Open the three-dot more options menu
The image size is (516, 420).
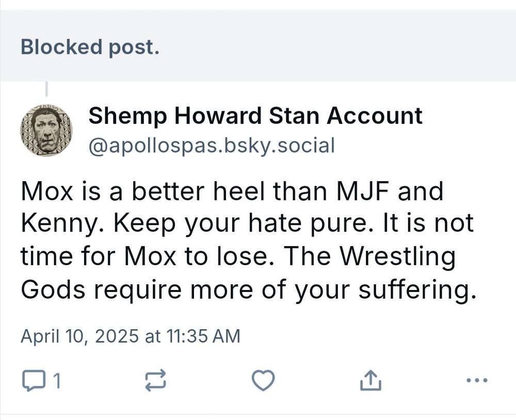pyautogui.click(x=476, y=381)
